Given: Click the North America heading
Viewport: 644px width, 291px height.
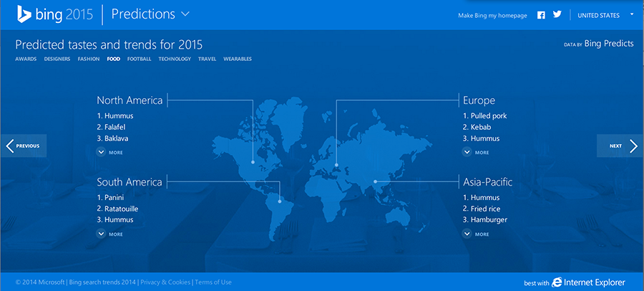Looking at the screenshot, I should [x=130, y=100].
